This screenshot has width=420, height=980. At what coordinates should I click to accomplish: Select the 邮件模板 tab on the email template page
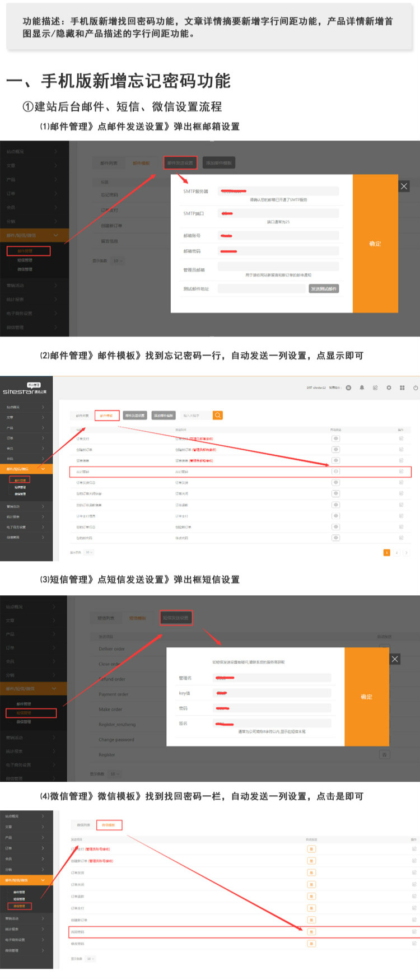tap(107, 416)
